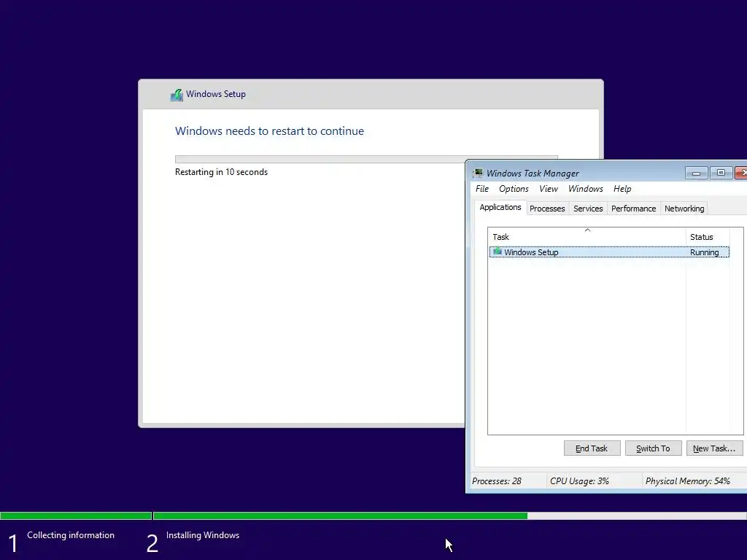
Task: Click the Installing Windows green progress bar
Action: (x=340, y=516)
